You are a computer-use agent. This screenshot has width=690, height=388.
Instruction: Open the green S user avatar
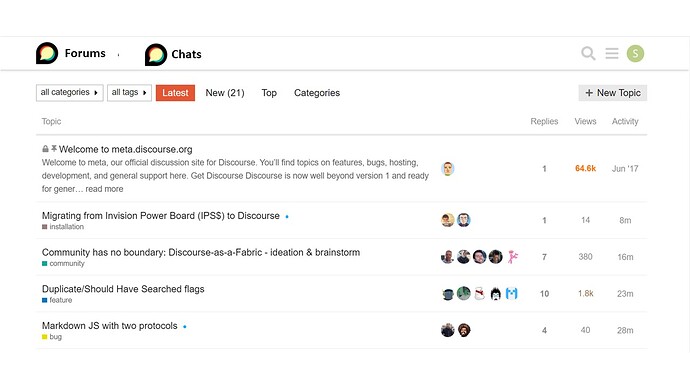pos(635,54)
